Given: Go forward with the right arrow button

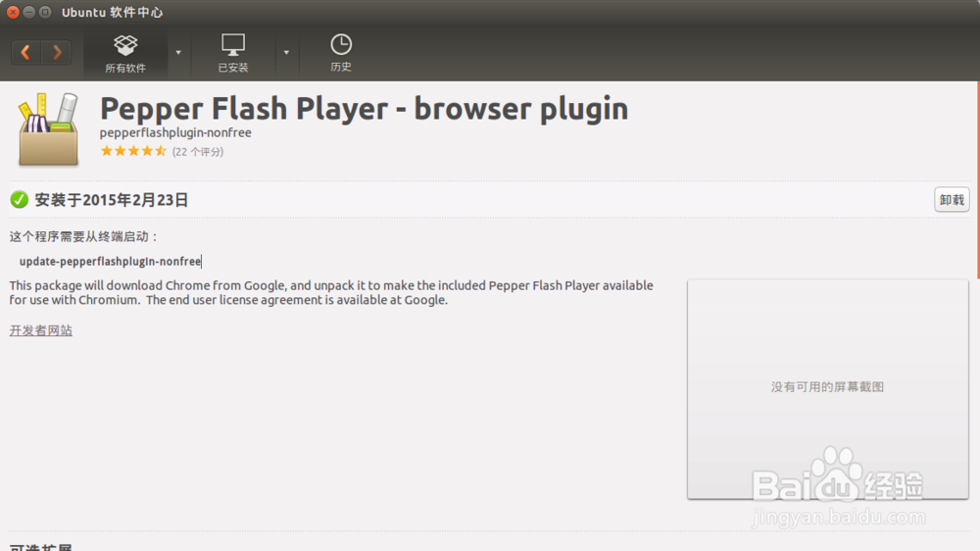Looking at the screenshot, I should 57,52.
